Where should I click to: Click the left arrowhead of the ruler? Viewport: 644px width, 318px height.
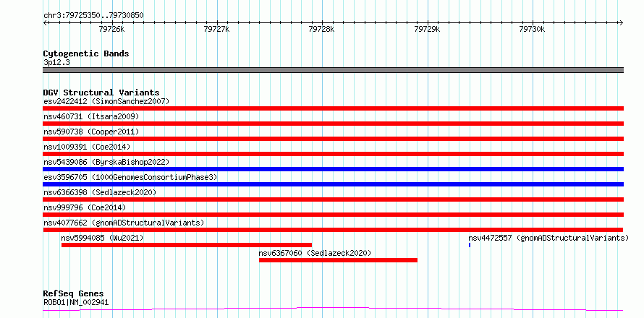point(45,22)
